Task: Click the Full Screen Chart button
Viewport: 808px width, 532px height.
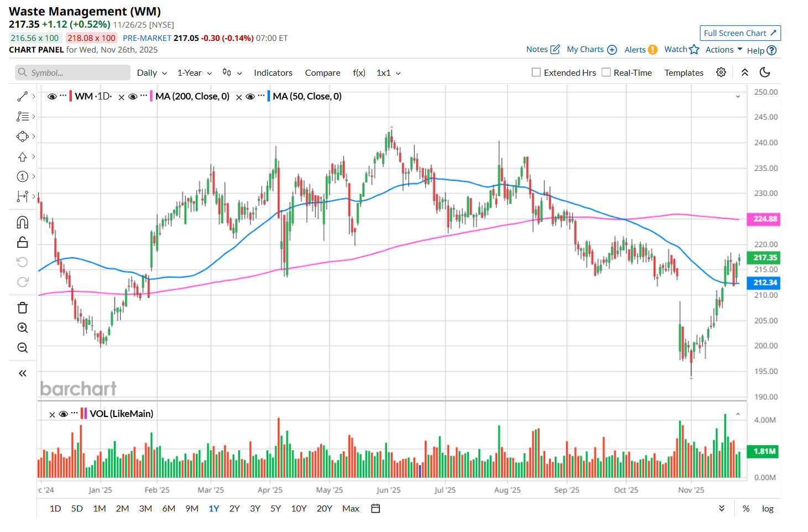Action: 740,33
